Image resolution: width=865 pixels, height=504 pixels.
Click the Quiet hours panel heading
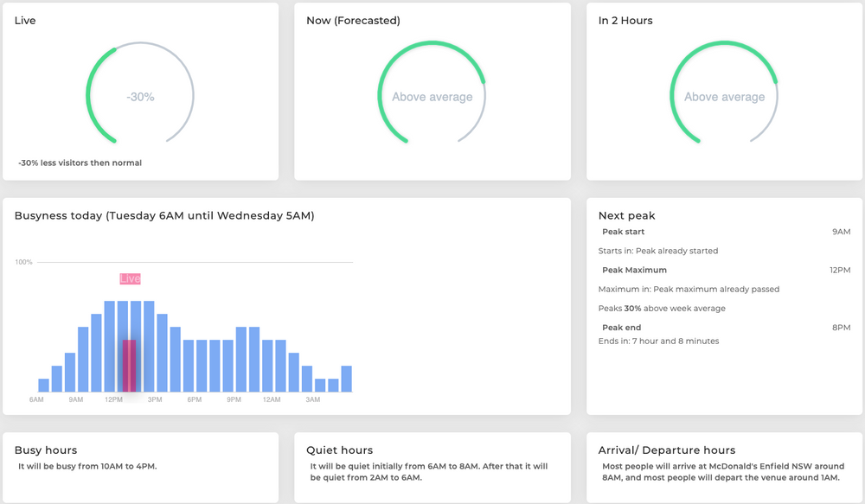pyautogui.click(x=339, y=450)
